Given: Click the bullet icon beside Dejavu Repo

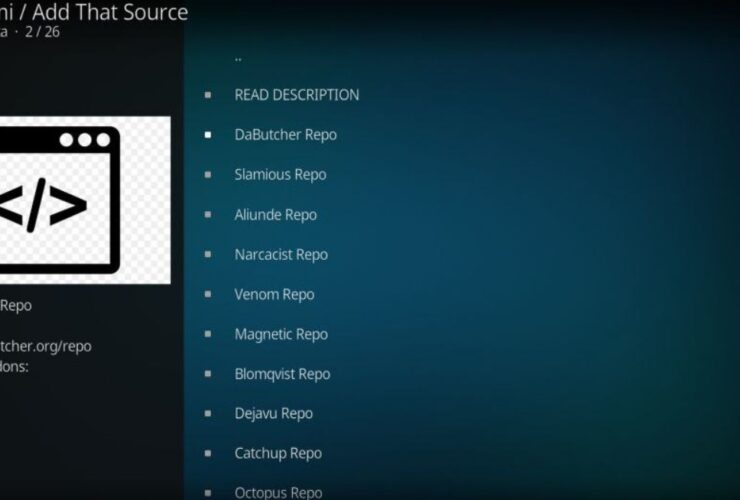Looking at the screenshot, I should pos(208,414).
